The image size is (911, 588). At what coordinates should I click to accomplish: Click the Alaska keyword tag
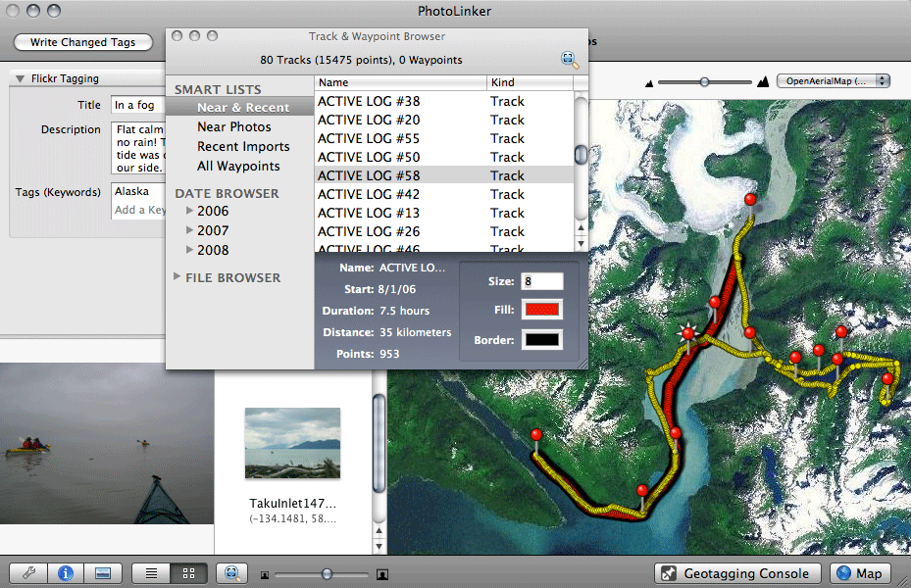pos(131,191)
